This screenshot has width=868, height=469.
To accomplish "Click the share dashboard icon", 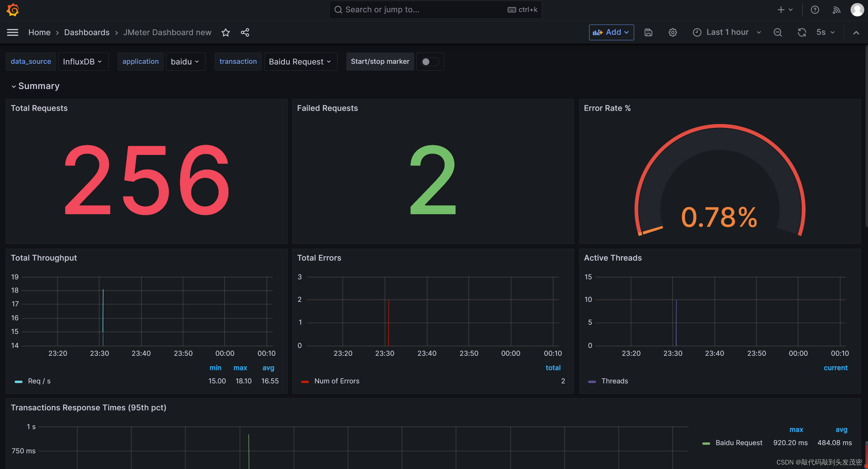I will tap(245, 32).
